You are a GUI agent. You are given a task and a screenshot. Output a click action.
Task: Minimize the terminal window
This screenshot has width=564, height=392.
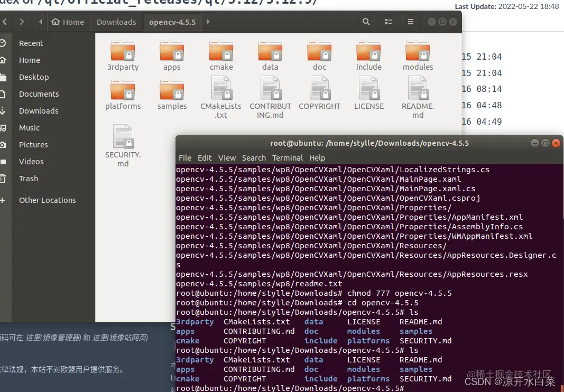[x=535, y=143]
